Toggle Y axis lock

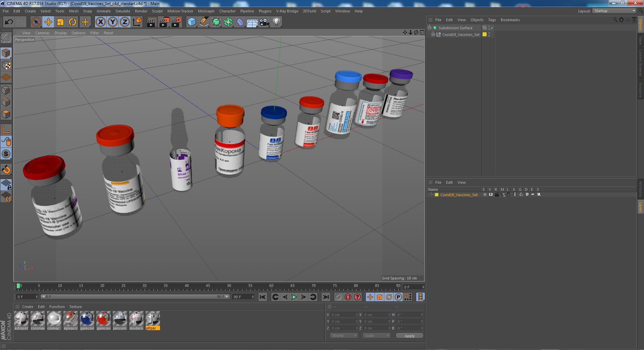(113, 22)
